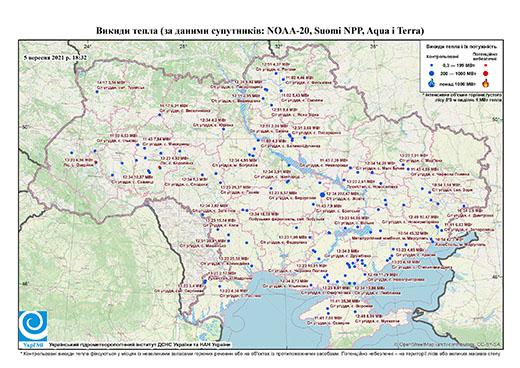Click the Ukrainian Hydrometeorological Institute credit text
The height and width of the screenshot is (368, 520).
pos(140,344)
